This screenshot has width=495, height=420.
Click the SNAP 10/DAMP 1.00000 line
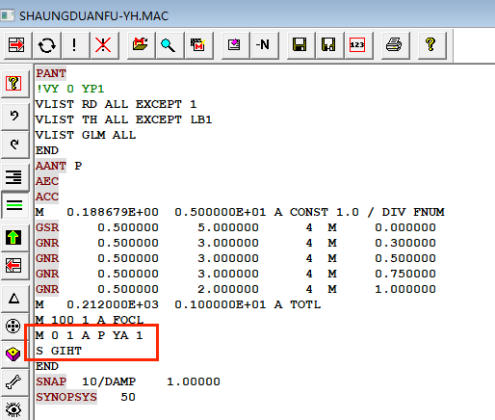128,381
